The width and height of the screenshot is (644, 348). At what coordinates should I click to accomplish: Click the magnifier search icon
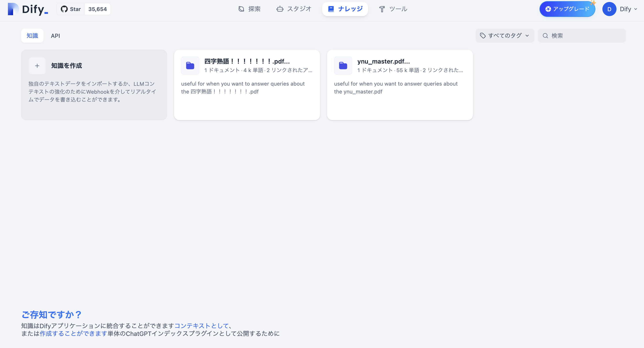point(545,36)
